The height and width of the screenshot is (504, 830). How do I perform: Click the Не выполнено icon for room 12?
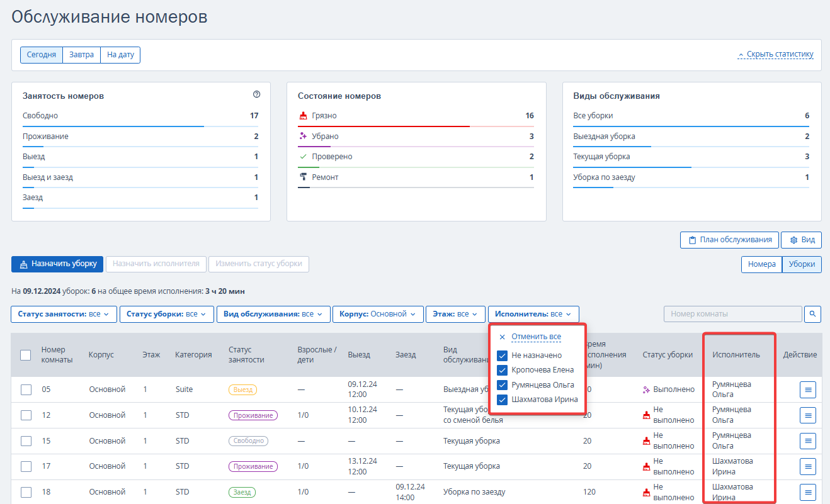[646, 415]
